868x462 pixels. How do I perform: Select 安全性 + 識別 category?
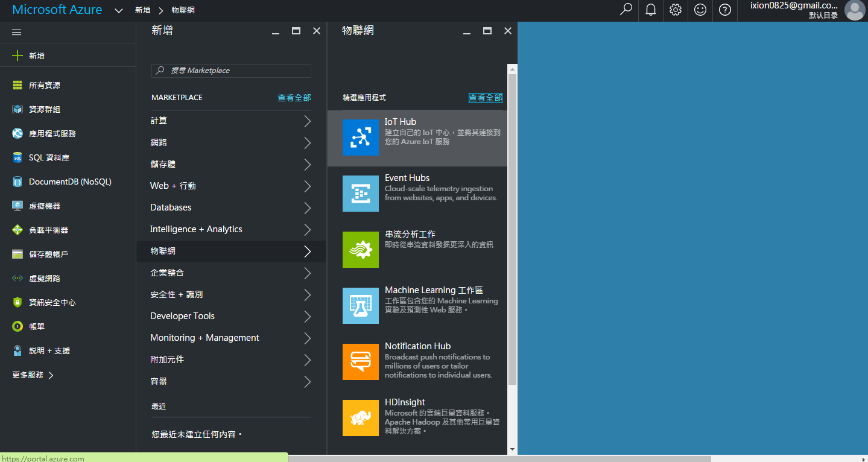tap(231, 294)
